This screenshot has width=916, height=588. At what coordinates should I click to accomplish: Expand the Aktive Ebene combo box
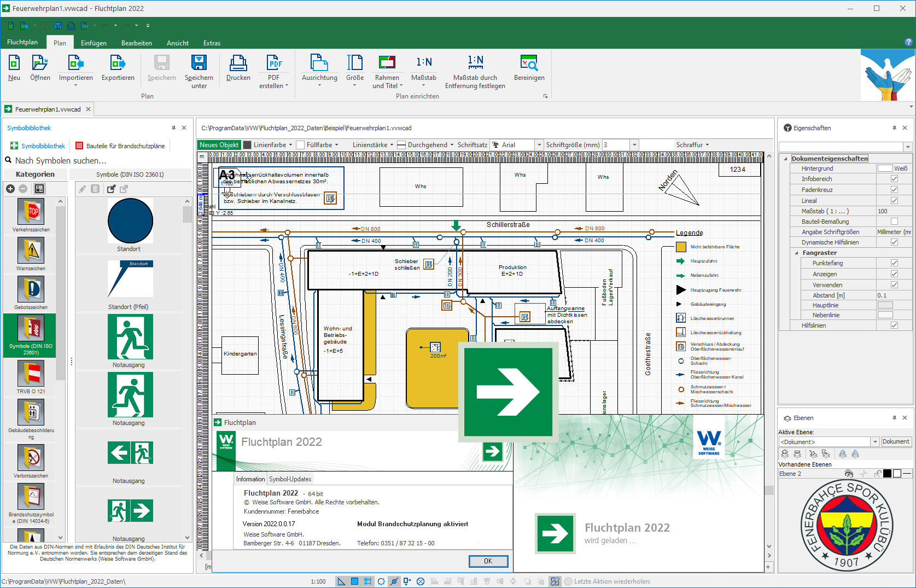click(x=874, y=442)
